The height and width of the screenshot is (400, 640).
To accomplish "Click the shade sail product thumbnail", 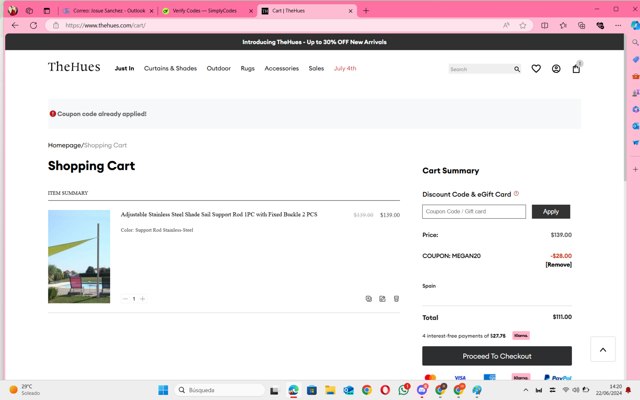I will tap(79, 256).
